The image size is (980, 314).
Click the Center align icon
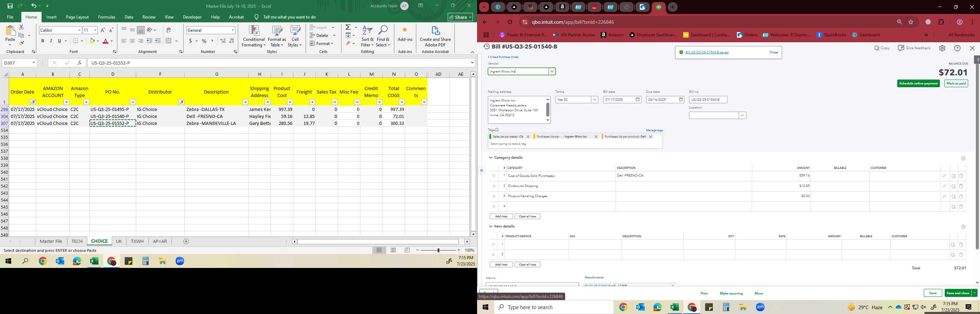pyautogui.click(x=132, y=41)
